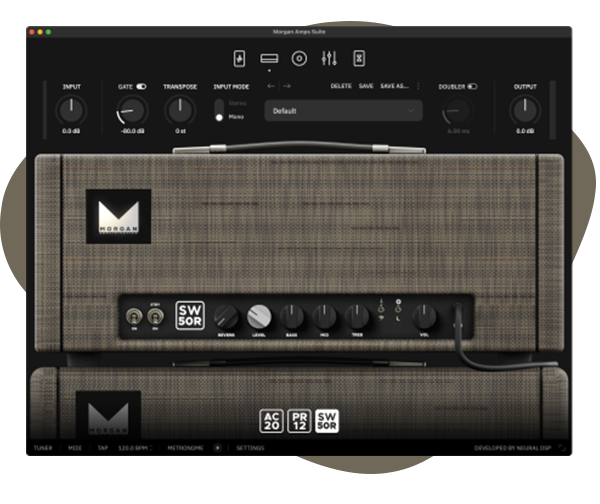The height and width of the screenshot is (504, 600).
Task: Click the resize handle in bottom corner
Action: (x=562, y=448)
